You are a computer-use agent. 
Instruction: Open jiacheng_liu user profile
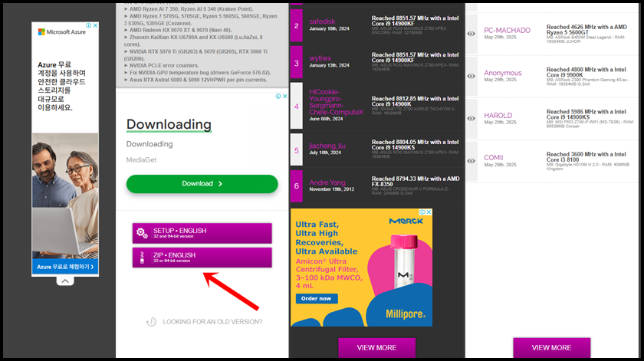click(327, 146)
